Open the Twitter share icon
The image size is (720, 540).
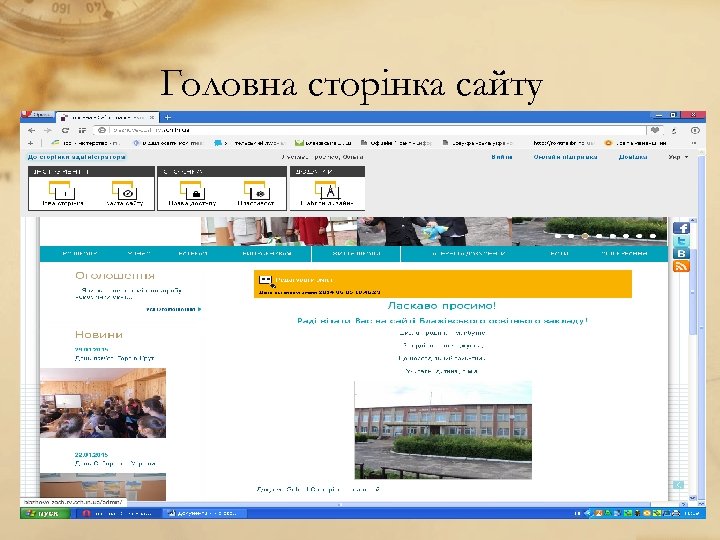tap(681, 241)
